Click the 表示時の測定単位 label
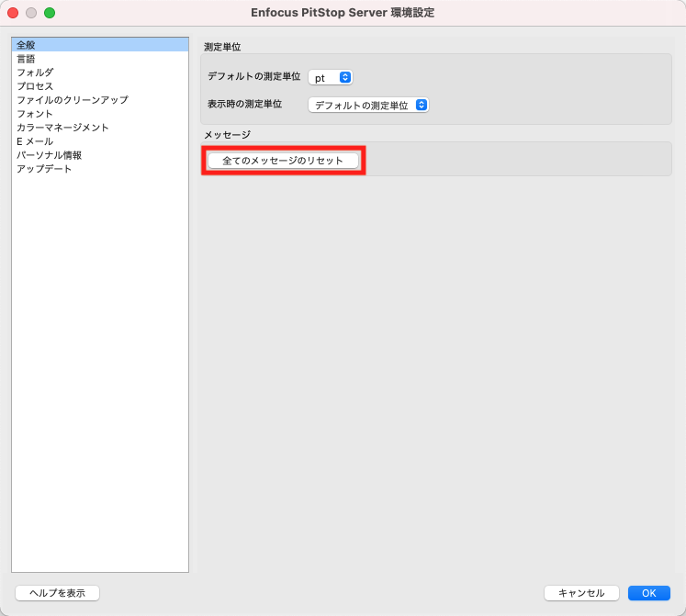 click(x=244, y=104)
